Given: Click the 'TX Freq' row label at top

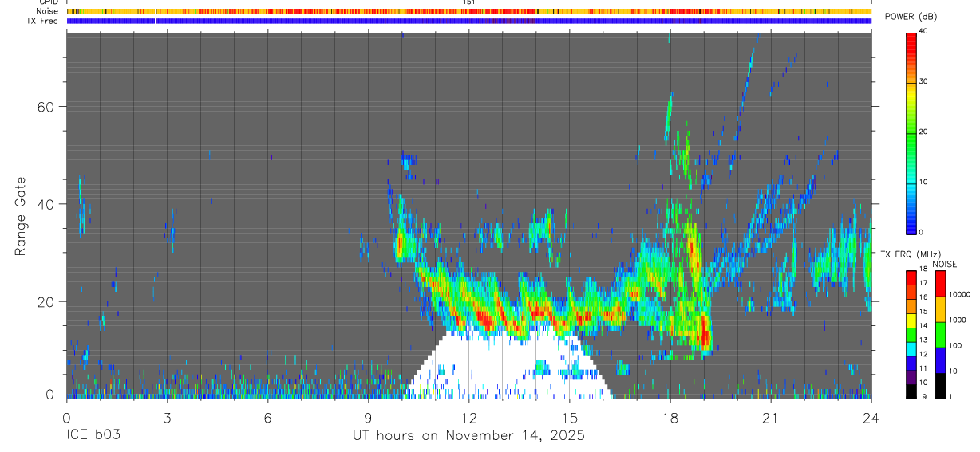Looking at the screenshot, I should (42, 21).
